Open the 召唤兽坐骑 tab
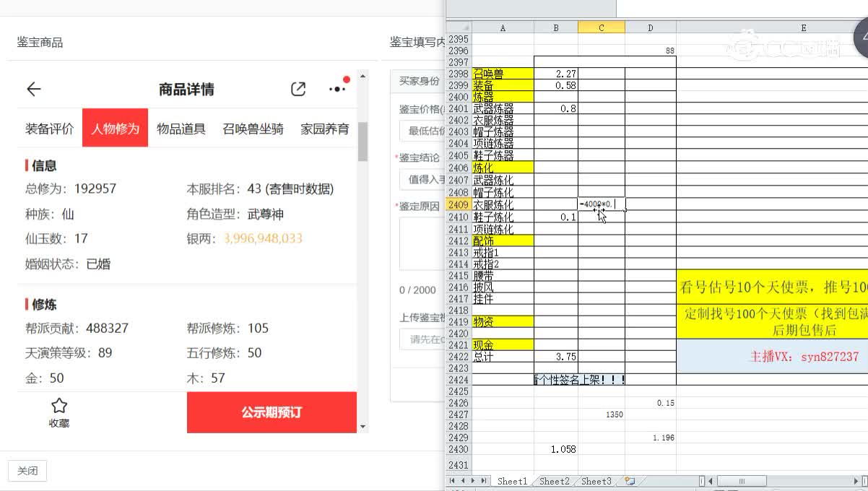This screenshot has height=491, width=868. pos(253,129)
